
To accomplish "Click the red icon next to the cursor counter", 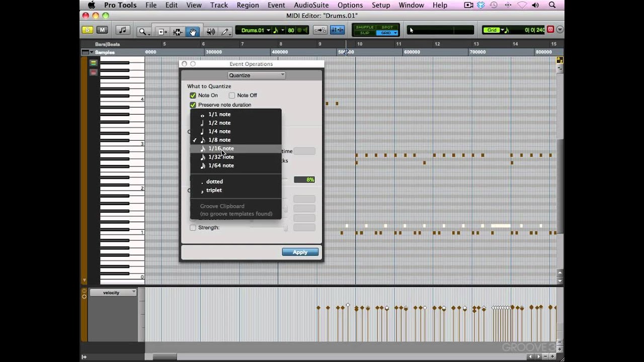I will 550,30.
